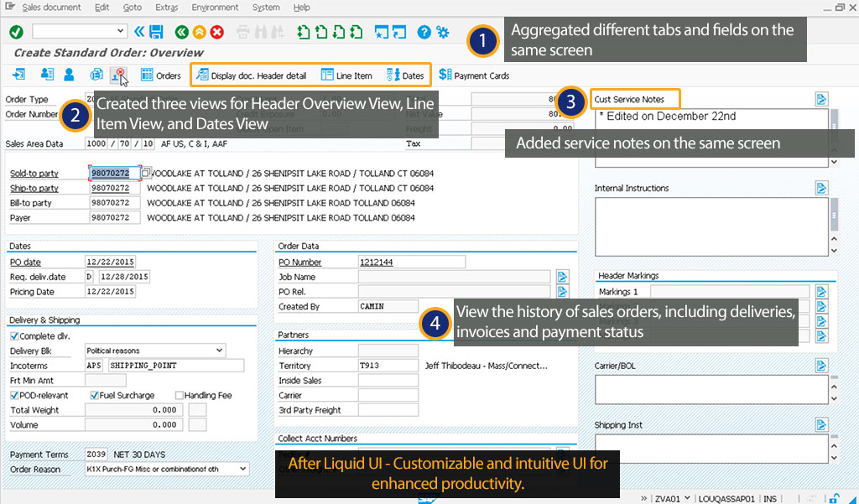Open text editor for Cust Service Notes
The image size is (859, 504).
coord(821,100)
